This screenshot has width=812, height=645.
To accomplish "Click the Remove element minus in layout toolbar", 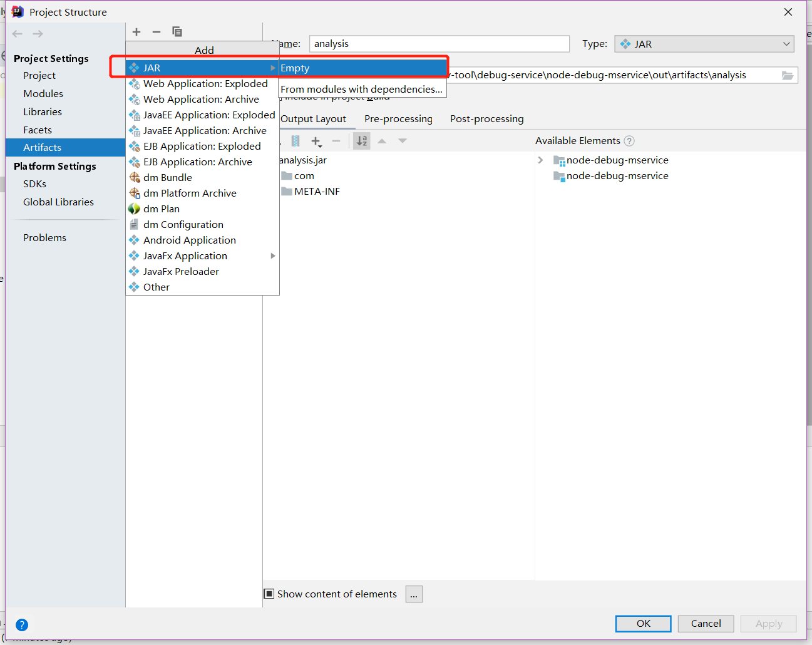I will point(336,142).
